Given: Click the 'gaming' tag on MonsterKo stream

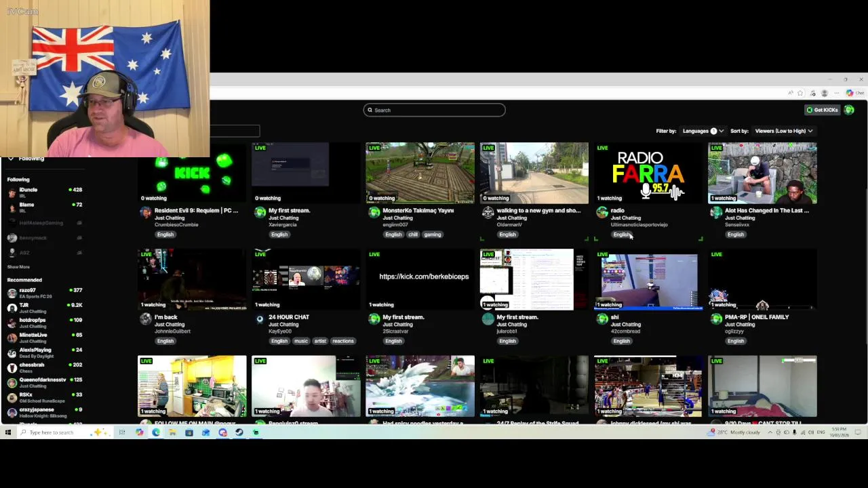Looking at the screenshot, I should pos(432,235).
